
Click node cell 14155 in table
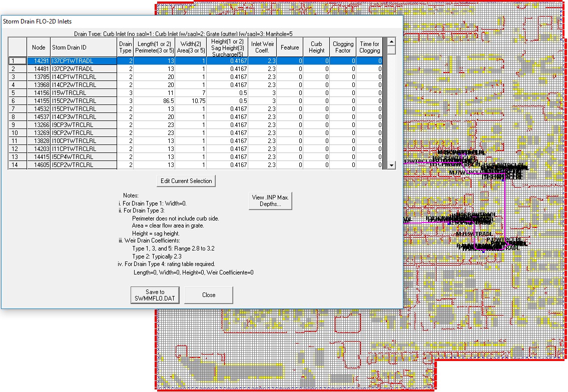coord(39,101)
